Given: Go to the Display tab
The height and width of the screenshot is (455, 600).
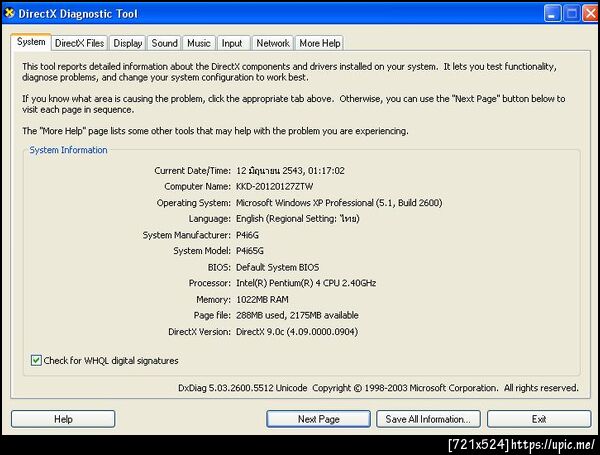Looking at the screenshot, I should tap(127, 43).
